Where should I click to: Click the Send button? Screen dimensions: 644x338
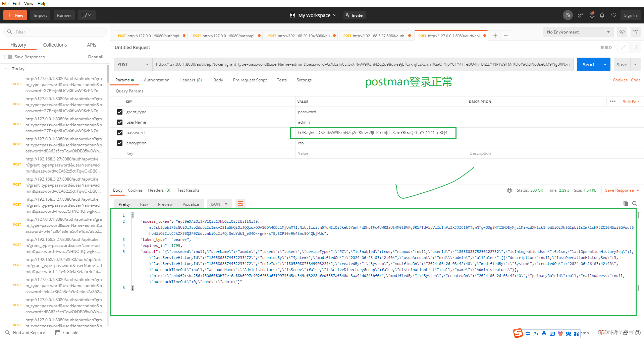coord(588,64)
